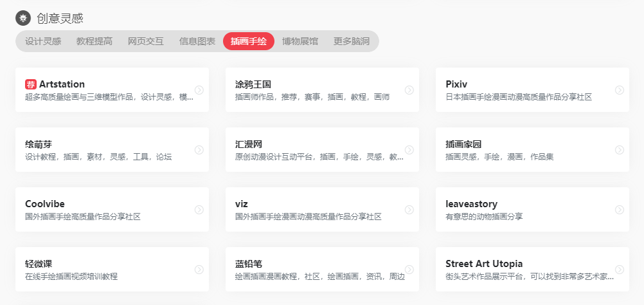Click the arrow icon on 蓝铅笔 card
The height and width of the screenshot is (305, 644).
pyautogui.click(x=409, y=270)
